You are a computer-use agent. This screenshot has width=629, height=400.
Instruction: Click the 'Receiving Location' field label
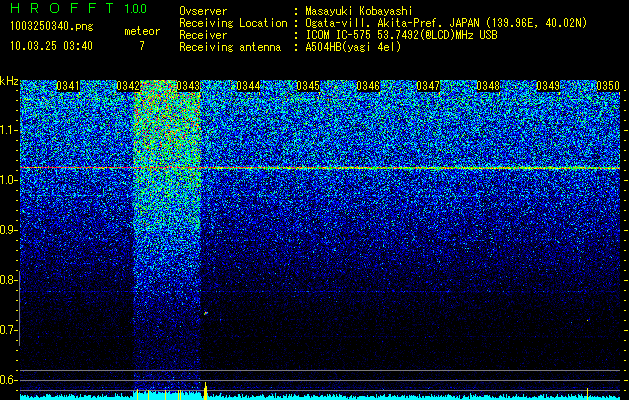coord(233,23)
